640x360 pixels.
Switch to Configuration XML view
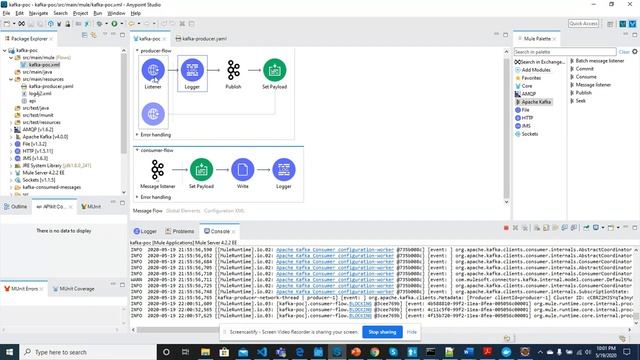[x=224, y=211]
